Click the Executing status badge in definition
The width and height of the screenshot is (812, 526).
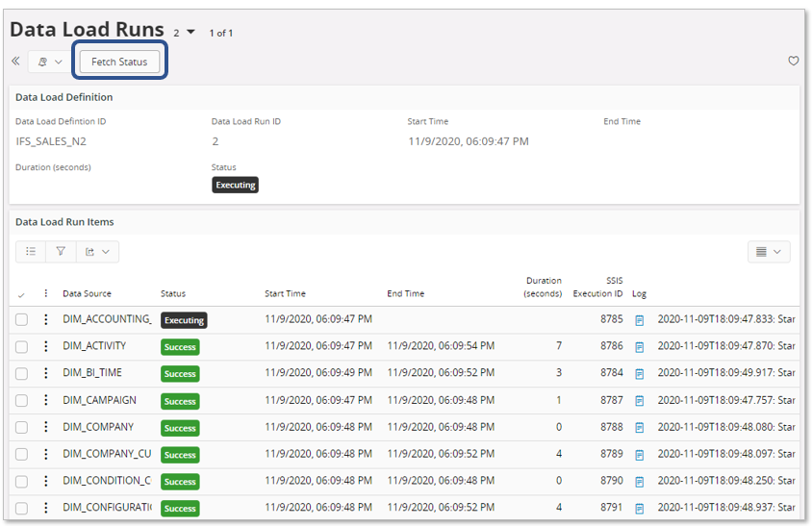click(x=235, y=185)
